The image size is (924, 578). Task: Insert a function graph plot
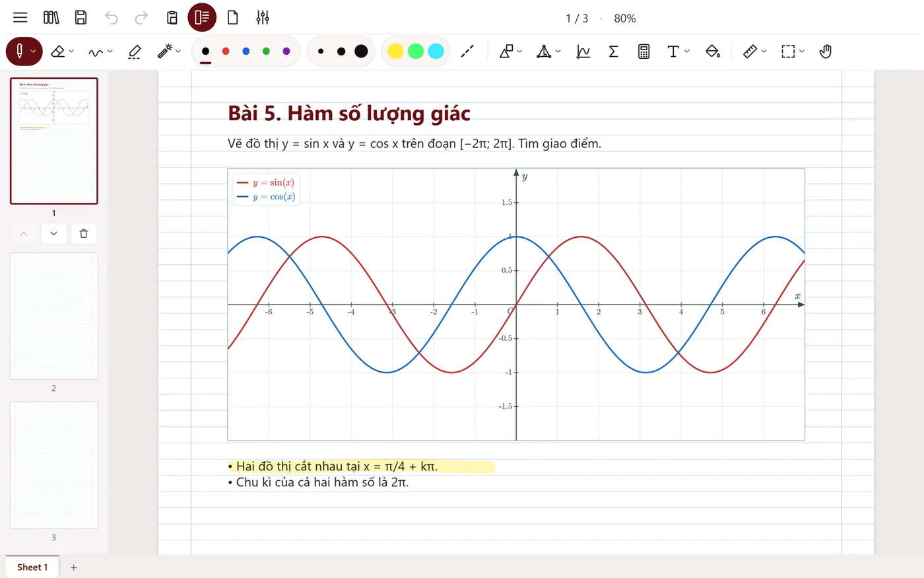[583, 52]
